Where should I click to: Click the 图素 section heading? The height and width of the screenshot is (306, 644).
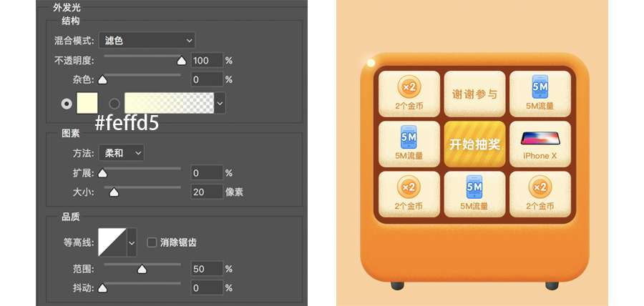coord(70,133)
